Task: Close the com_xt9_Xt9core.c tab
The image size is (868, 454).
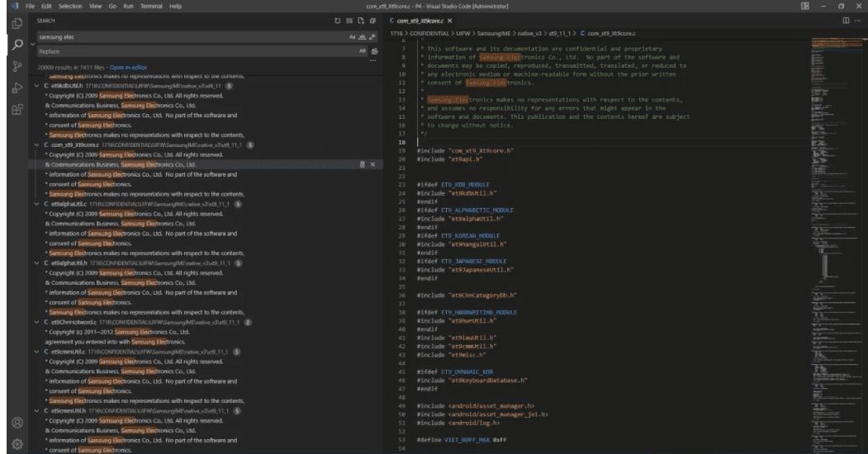Action: 449,21
